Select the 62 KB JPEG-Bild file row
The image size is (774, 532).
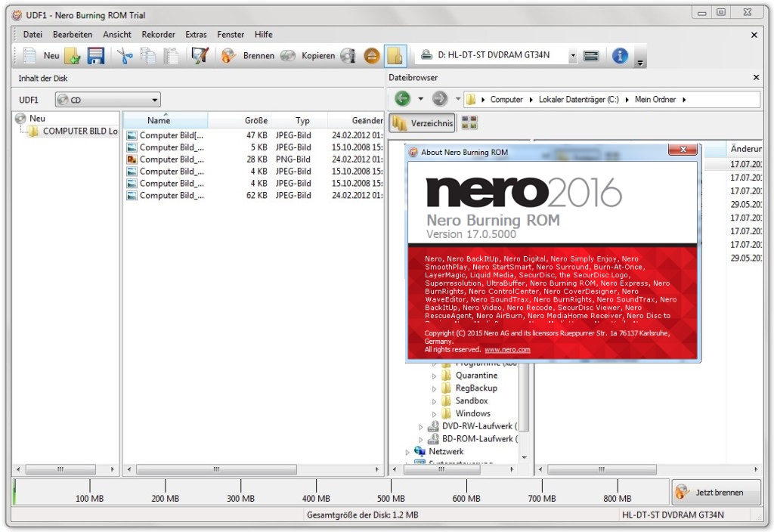point(254,196)
